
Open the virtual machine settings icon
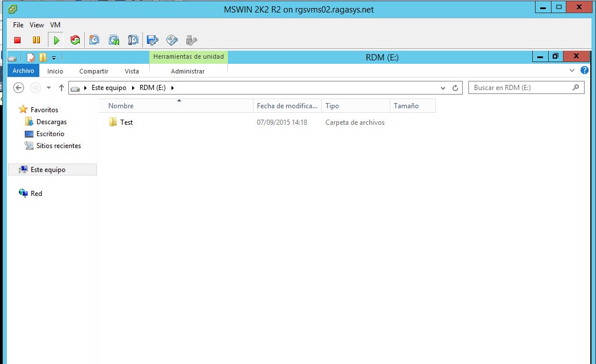pos(153,40)
